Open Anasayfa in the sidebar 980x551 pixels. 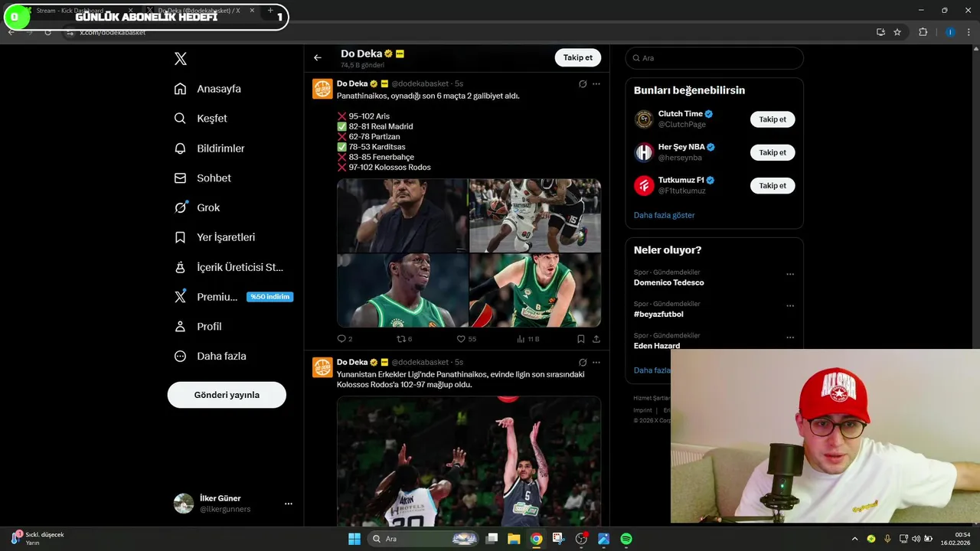tap(207, 89)
